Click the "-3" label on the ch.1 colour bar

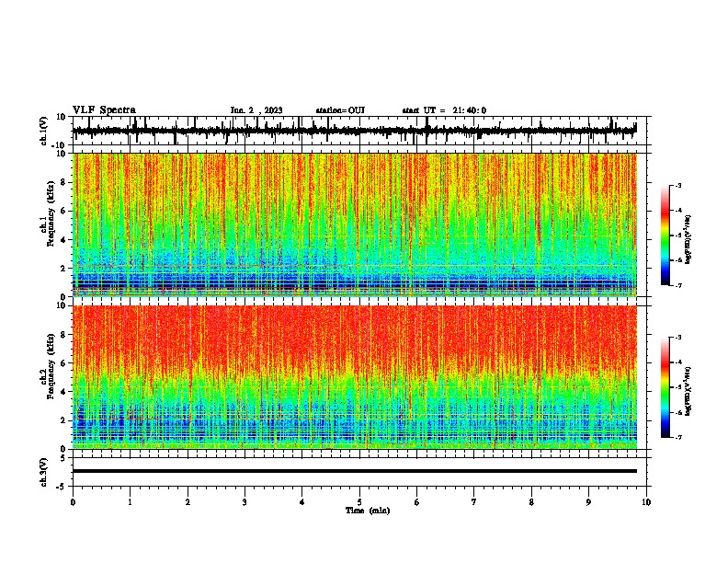(677, 185)
